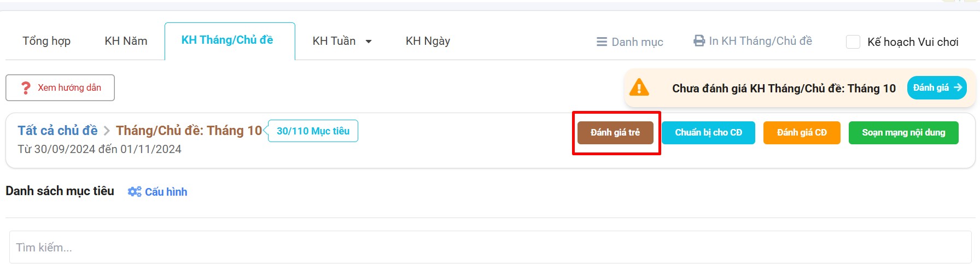
Task: Click the 30/110 Mục tiêu badge
Action: (x=313, y=131)
